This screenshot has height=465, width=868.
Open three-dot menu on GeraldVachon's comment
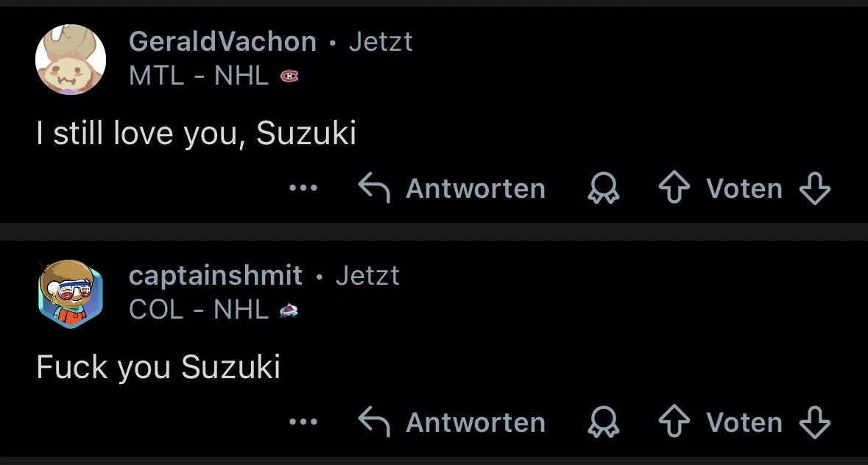coord(303,188)
